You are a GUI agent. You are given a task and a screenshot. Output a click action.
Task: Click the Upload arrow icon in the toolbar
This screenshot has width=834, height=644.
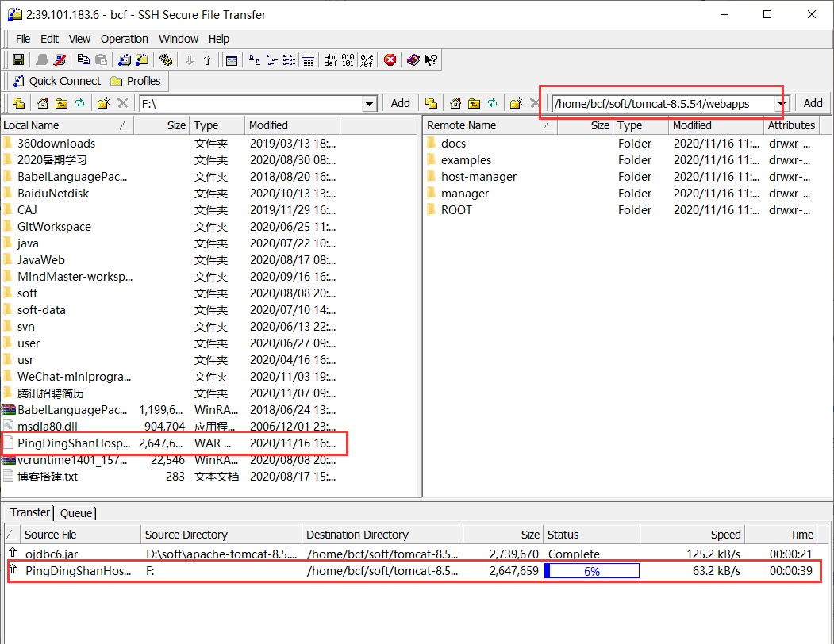pos(207,59)
